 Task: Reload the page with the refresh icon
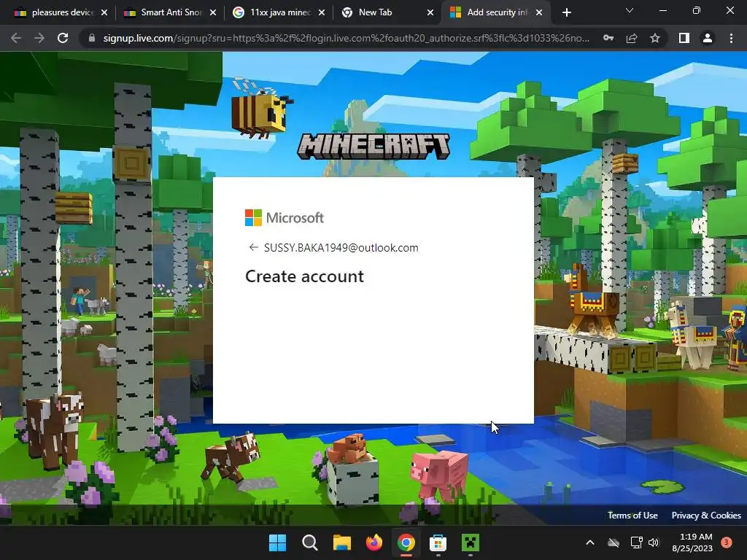click(63, 38)
